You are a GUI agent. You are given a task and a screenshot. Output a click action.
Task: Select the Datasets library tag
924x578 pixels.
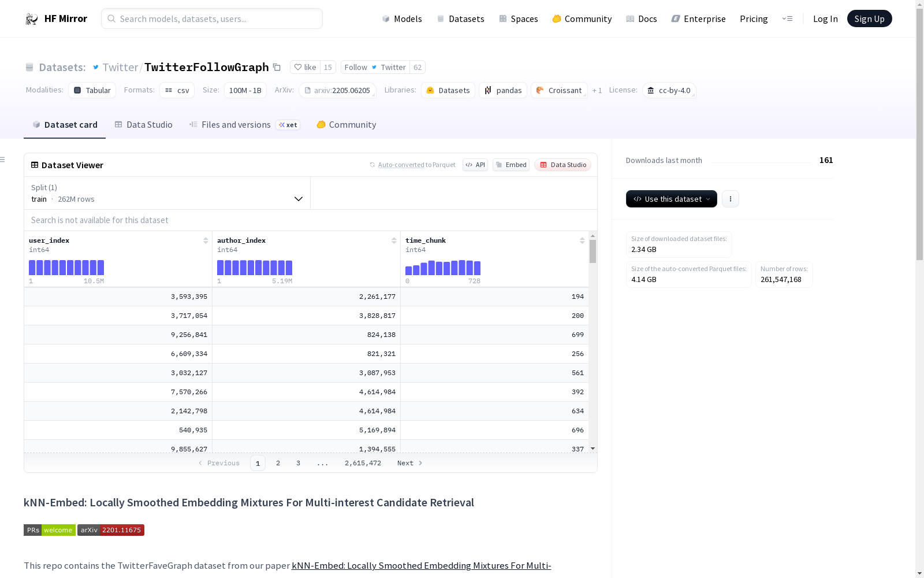(x=448, y=90)
